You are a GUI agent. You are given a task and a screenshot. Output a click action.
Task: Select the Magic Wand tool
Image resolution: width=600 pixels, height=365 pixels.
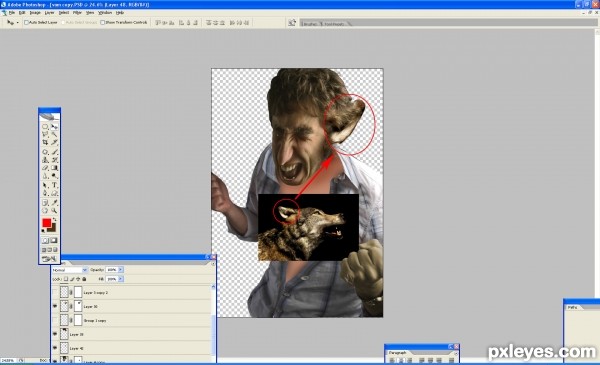(54, 134)
